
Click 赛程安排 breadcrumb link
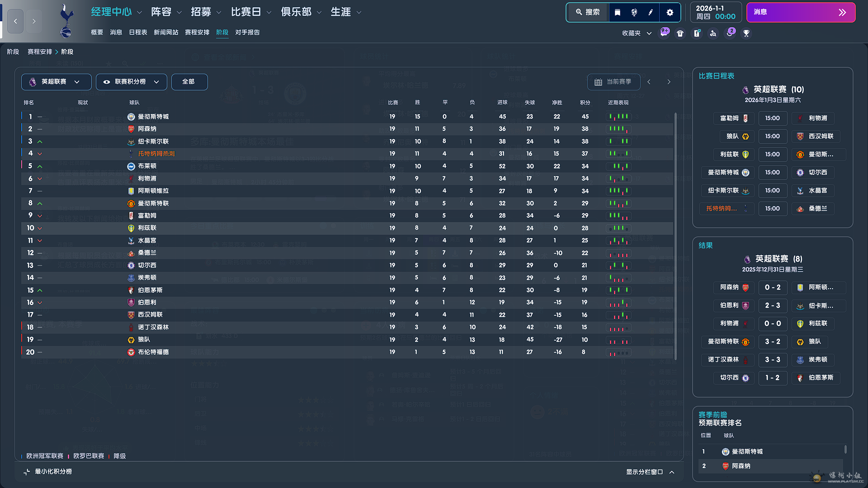pyautogui.click(x=40, y=52)
